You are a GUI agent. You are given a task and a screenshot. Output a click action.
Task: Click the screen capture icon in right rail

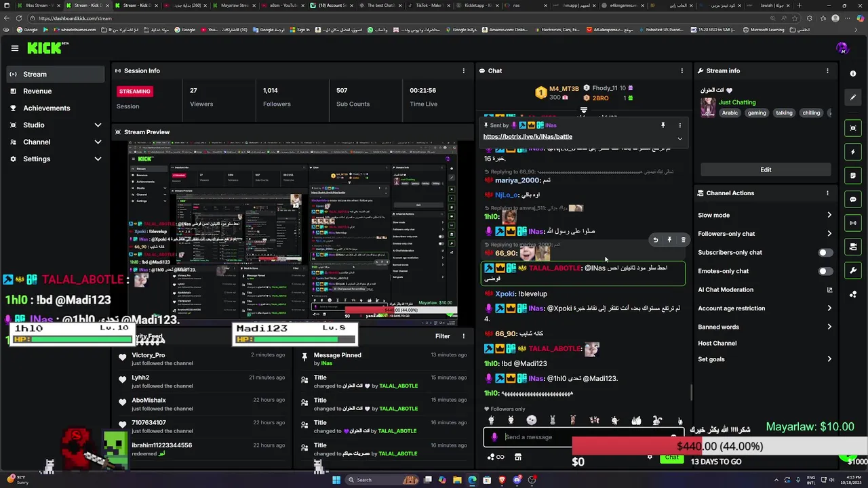pos(853,128)
